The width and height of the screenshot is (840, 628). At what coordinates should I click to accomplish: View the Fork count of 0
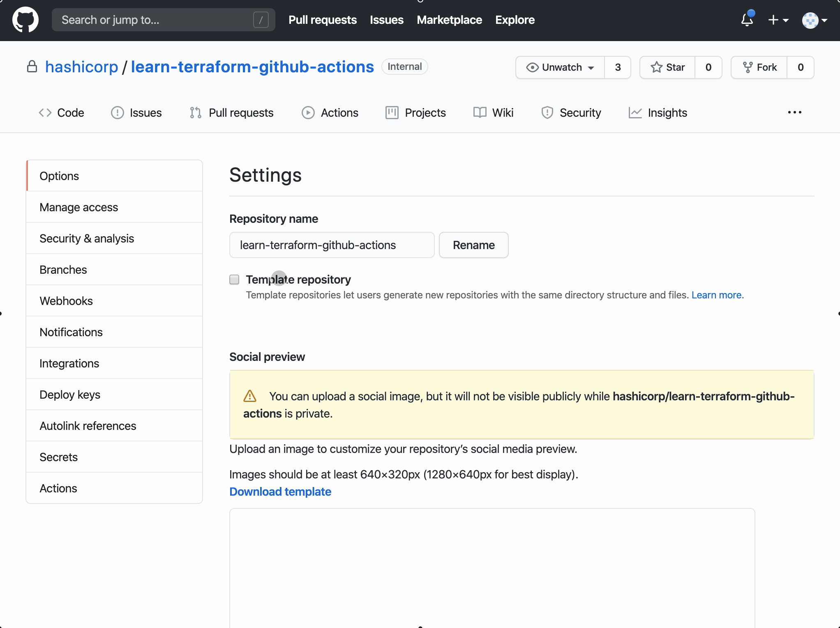click(801, 67)
